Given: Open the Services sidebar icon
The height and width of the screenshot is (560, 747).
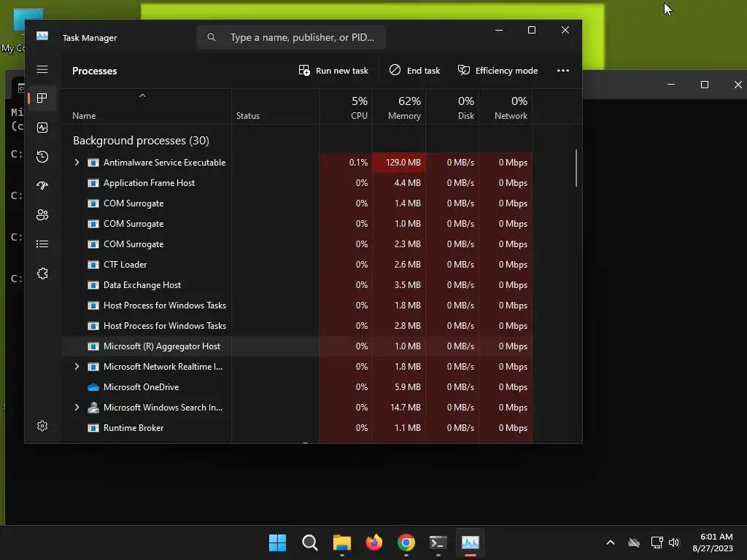Looking at the screenshot, I should [x=42, y=273].
